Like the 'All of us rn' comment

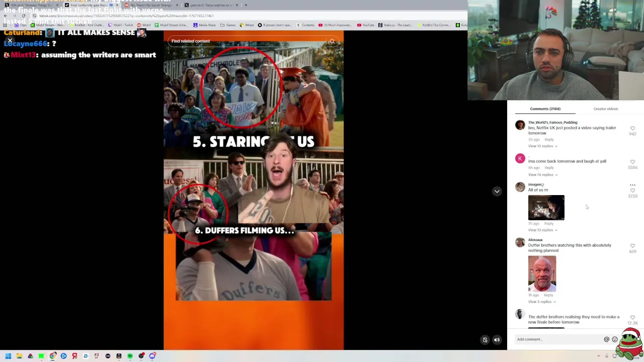(632, 191)
